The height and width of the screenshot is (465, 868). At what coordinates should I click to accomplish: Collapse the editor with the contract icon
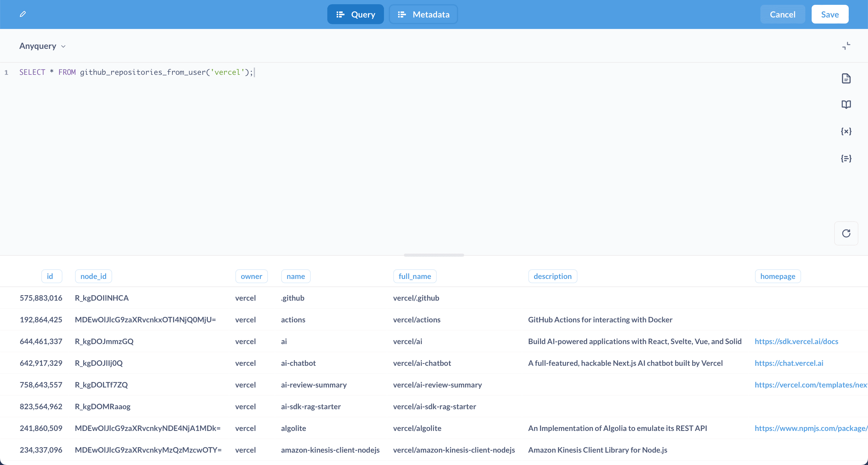click(x=846, y=46)
